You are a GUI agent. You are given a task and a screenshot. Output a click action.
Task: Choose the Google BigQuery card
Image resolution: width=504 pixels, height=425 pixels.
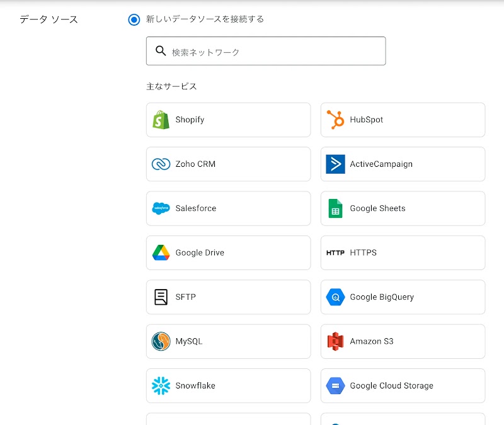(x=403, y=297)
